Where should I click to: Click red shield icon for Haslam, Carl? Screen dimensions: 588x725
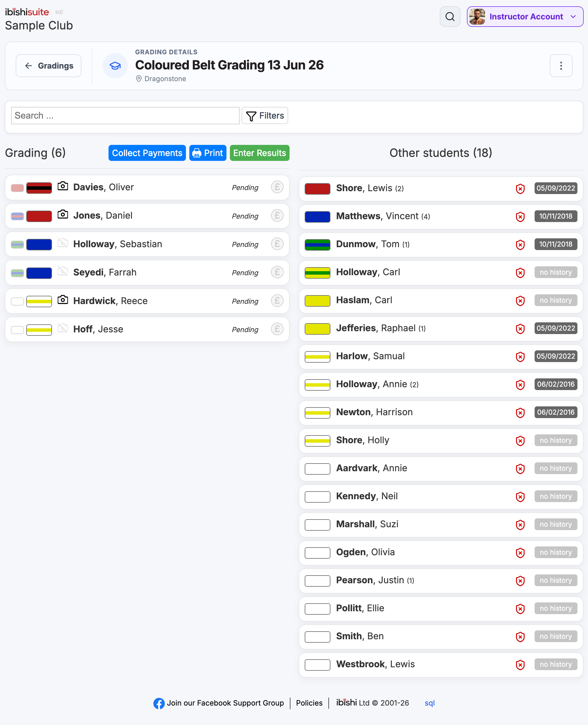tap(520, 301)
